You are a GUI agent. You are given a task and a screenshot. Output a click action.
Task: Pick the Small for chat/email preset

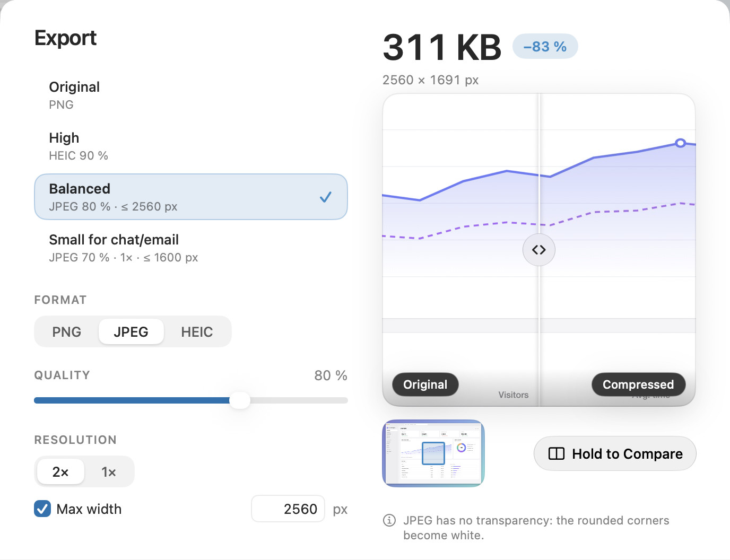[190, 248]
